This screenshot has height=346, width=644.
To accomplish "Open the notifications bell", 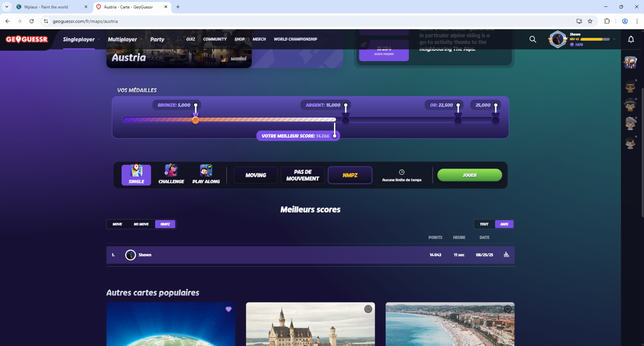I will [631, 39].
